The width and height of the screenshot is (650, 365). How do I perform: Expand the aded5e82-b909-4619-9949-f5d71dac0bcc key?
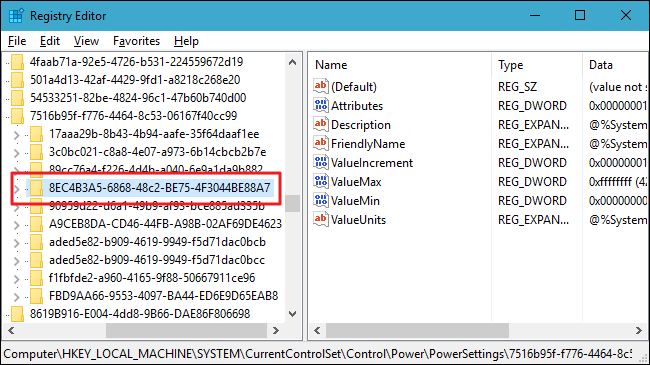pos(16,261)
